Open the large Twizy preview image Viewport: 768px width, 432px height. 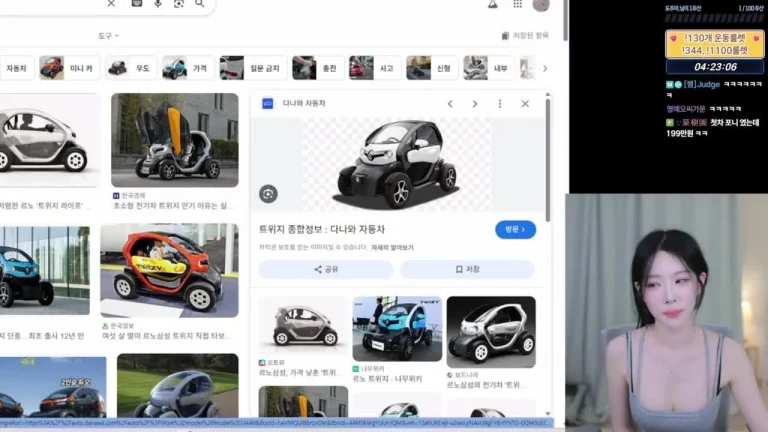coord(397,165)
